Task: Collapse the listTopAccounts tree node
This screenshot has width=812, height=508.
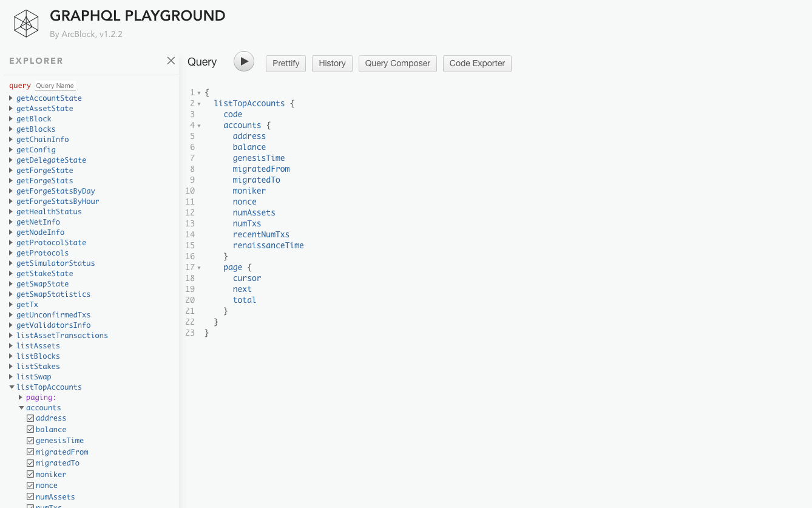Action: [12, 387]
